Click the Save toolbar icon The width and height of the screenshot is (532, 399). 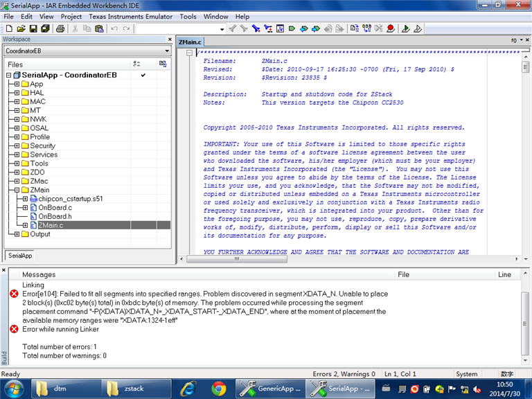coord(33,29)
